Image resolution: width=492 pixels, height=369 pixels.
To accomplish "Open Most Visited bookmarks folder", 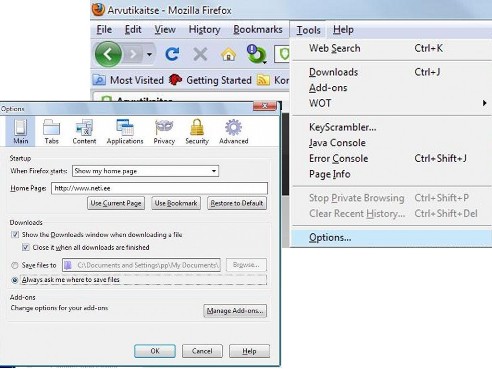I will 128,80.
